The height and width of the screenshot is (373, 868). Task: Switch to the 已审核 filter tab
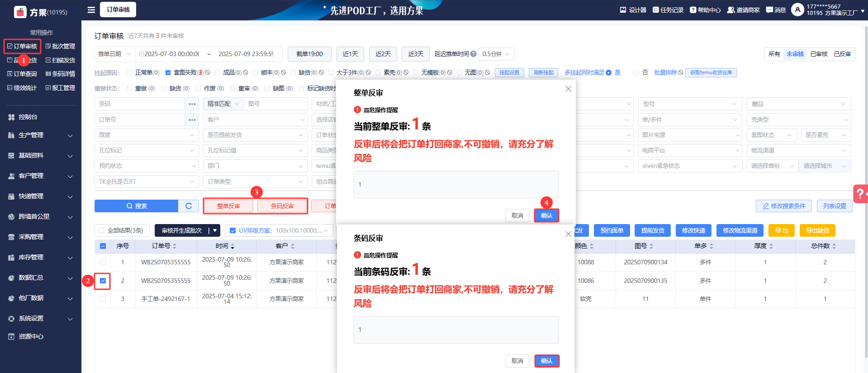pos(819,54)
